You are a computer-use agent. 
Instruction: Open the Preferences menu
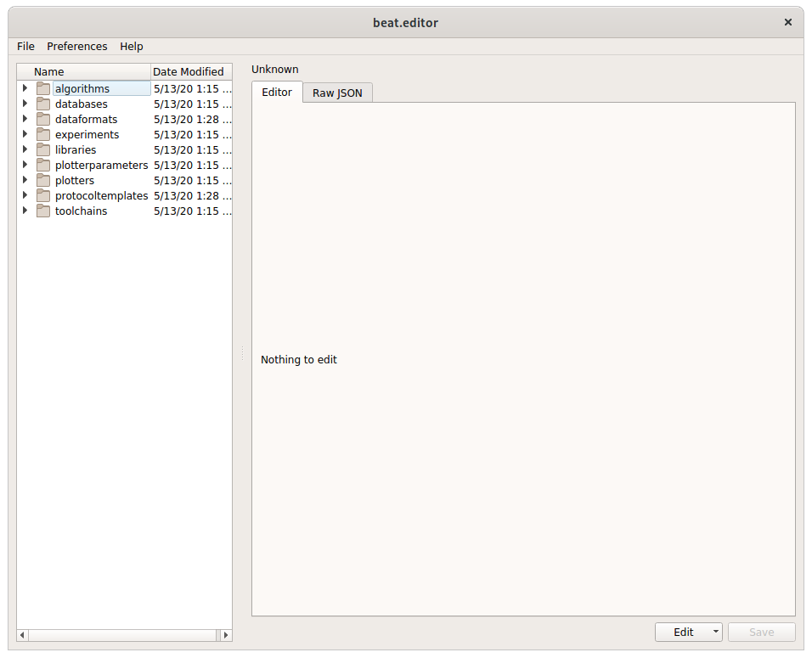point(77,46)
